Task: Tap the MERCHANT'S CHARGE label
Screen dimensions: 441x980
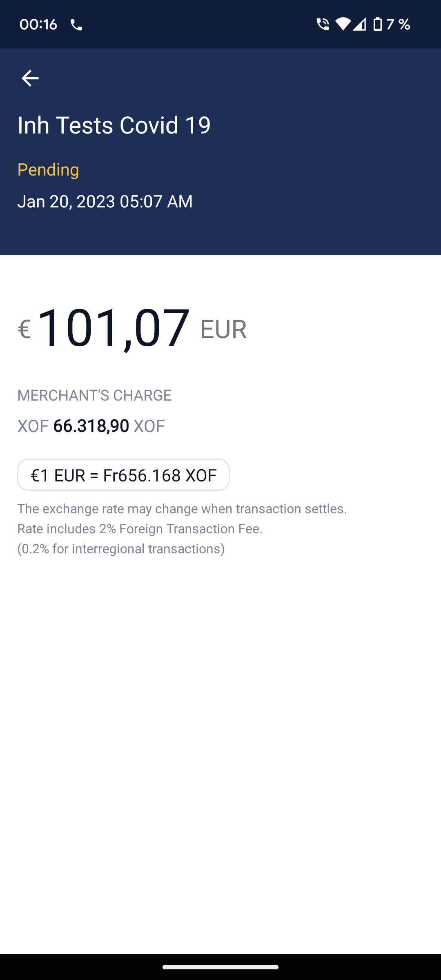Action: click(x=94, y=395)
